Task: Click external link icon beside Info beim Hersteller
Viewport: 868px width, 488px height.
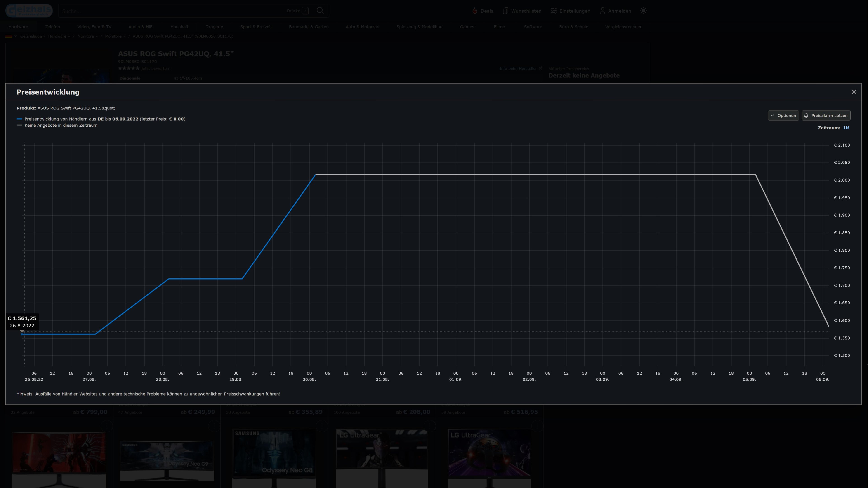Action: pyautogui.click(x=540, y=69)
